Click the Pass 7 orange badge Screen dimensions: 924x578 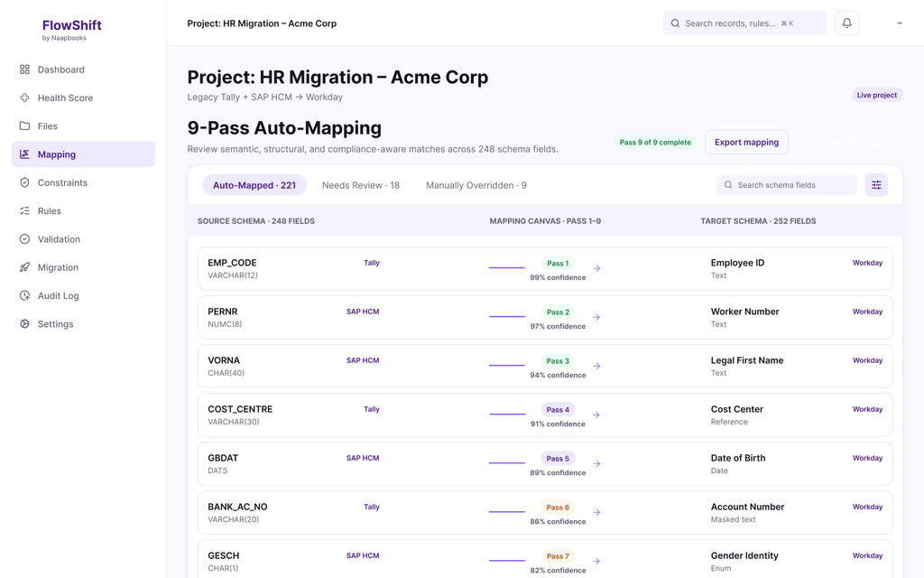[x=558, y=556]
